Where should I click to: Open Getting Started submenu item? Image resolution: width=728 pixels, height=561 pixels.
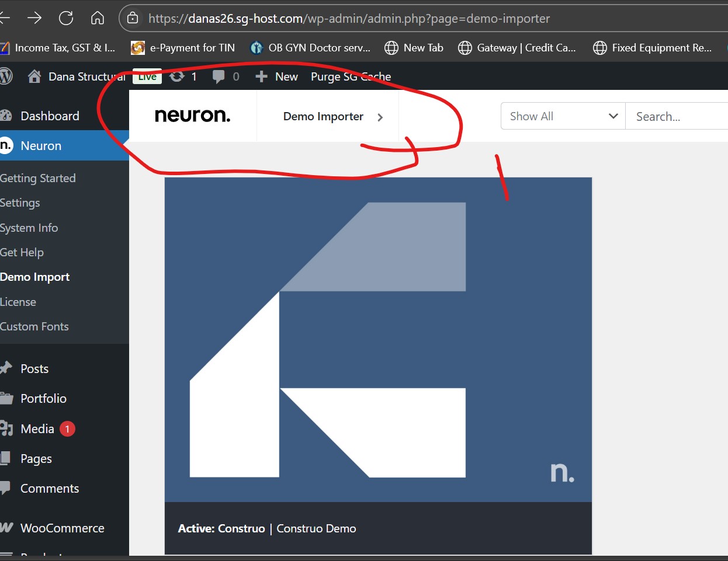point(38,178)
